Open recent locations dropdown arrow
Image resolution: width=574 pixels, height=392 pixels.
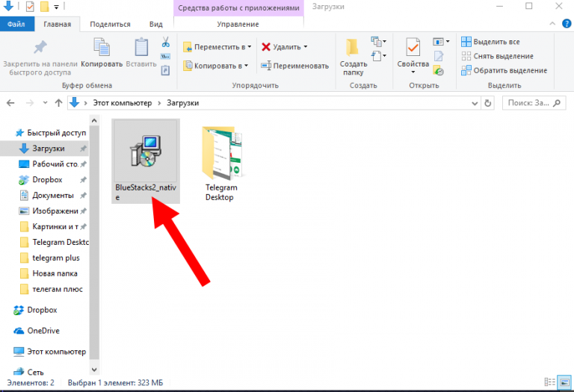45,103
